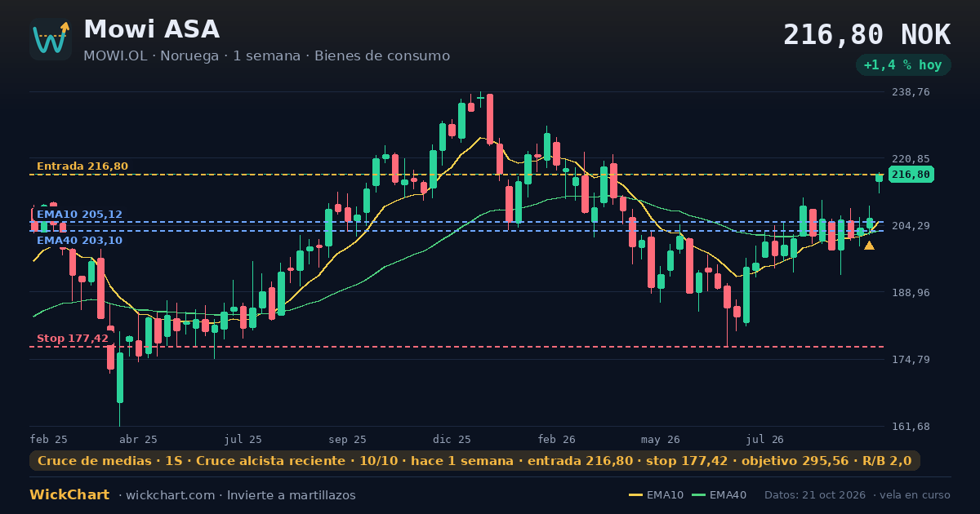Click the feb 26 date axis label
Screen dimensions: 980x514
(557, 439)
